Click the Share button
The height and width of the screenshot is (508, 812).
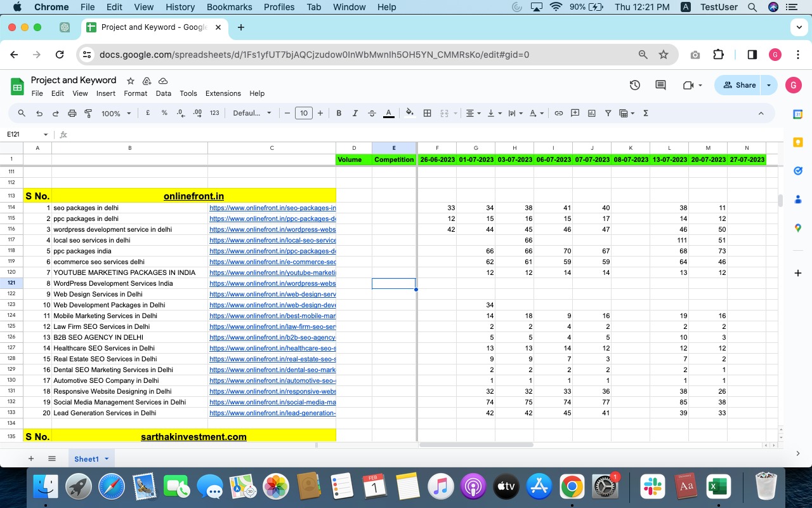[x=739, y=85]
